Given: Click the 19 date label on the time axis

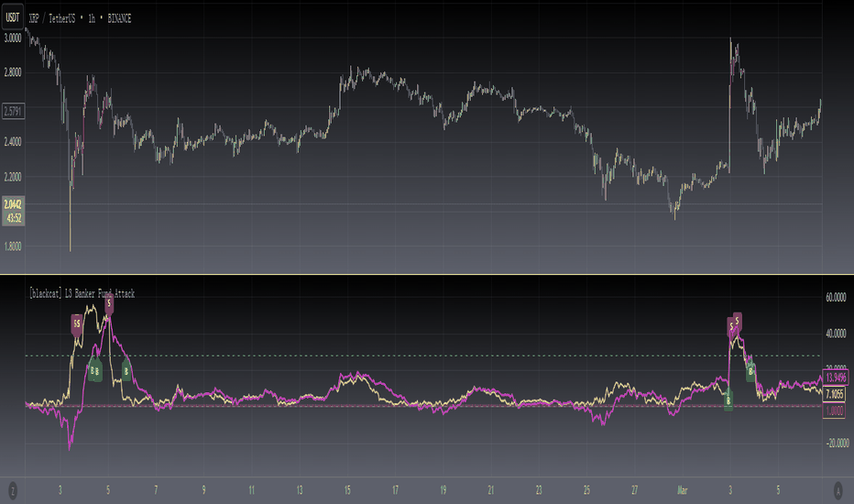Looking at the screenshot, I should click(443, 490).
